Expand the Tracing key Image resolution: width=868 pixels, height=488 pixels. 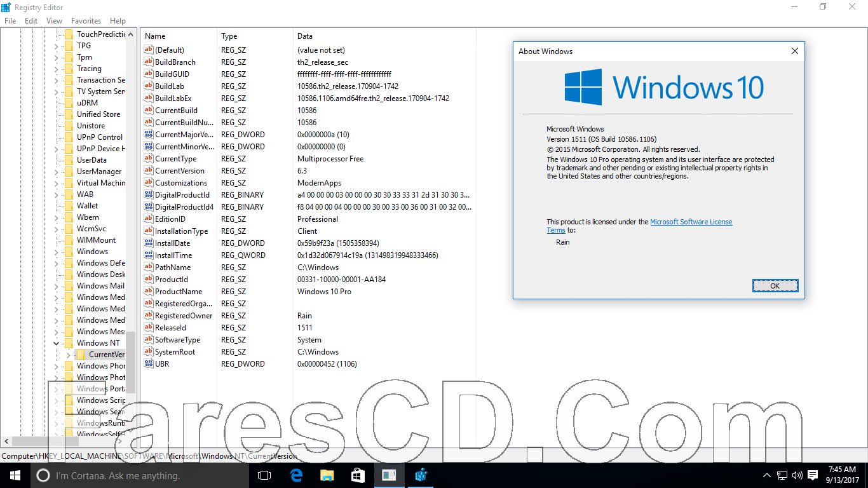point(56,69)
